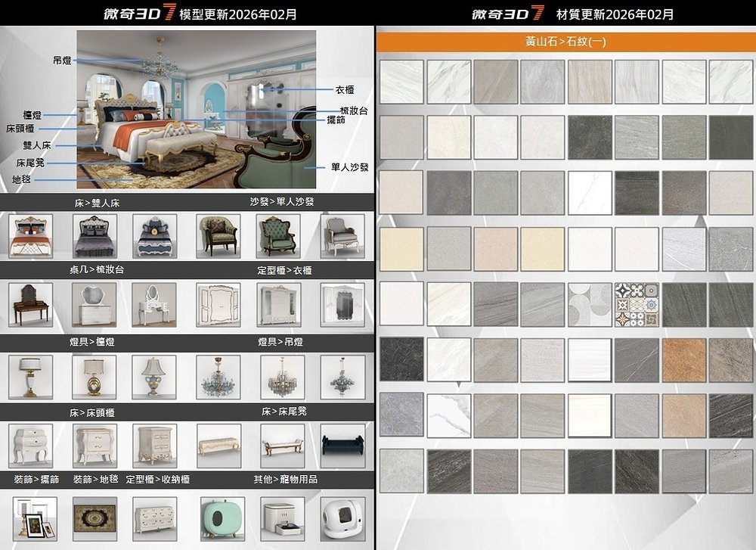Pick the table lamp with gold ring base
This screenshot has width=756, height=550.
click(94, 378)
